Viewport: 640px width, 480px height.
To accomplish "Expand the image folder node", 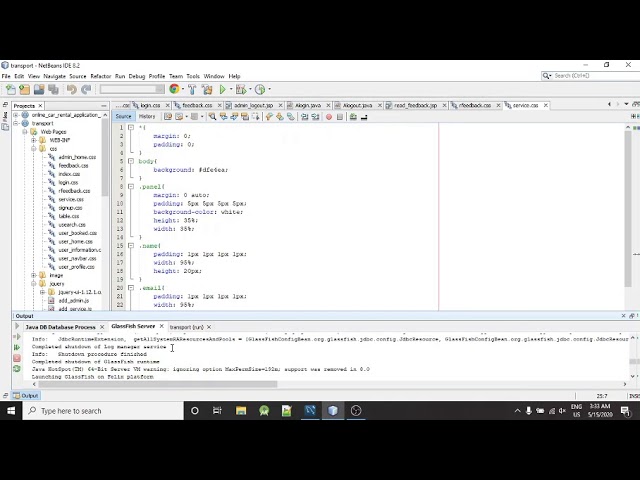I will (x=34, y=276).
